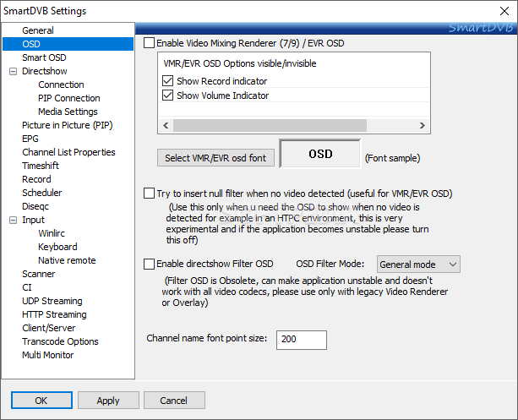Click Select VMR/EVR osd font button
The height and width of the screenshot is (420, 518).
point(215,158)
